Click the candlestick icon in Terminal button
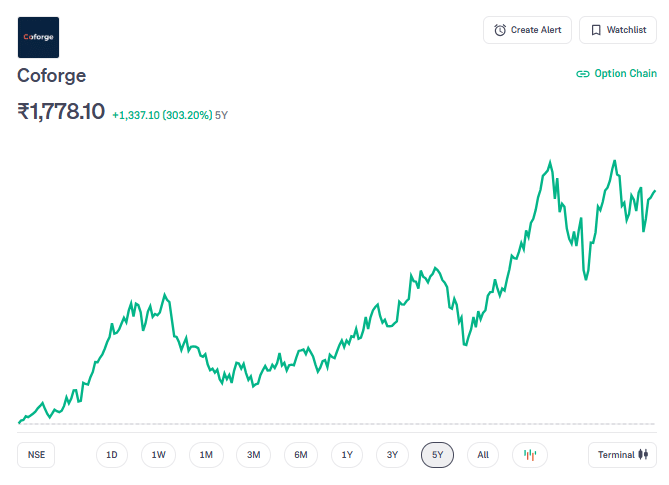 (x=645, y=455)
